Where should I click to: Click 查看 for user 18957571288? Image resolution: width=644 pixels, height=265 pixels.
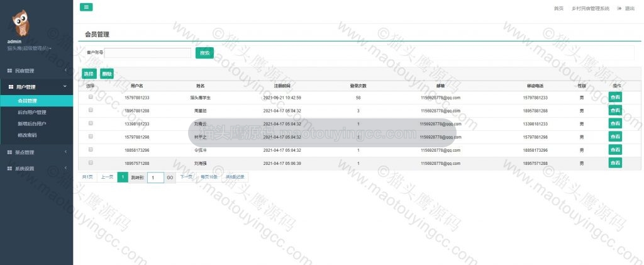pyautogui.click(x=615, y=162)
